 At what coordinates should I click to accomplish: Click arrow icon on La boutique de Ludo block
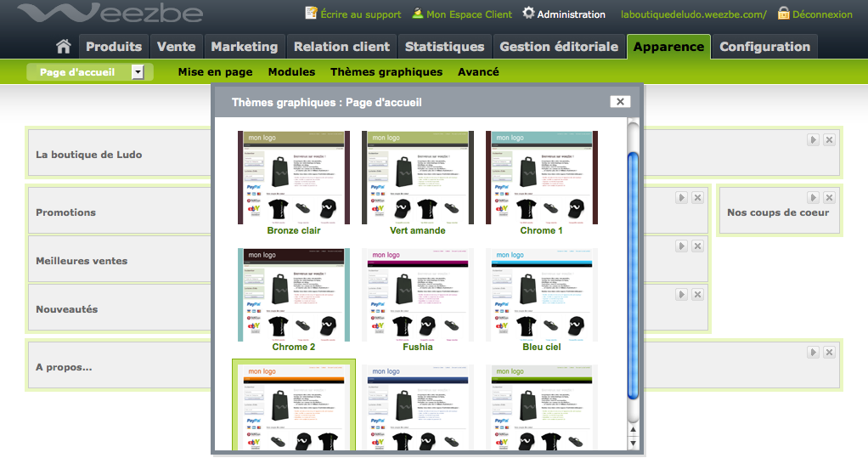[x=813, y=139]
